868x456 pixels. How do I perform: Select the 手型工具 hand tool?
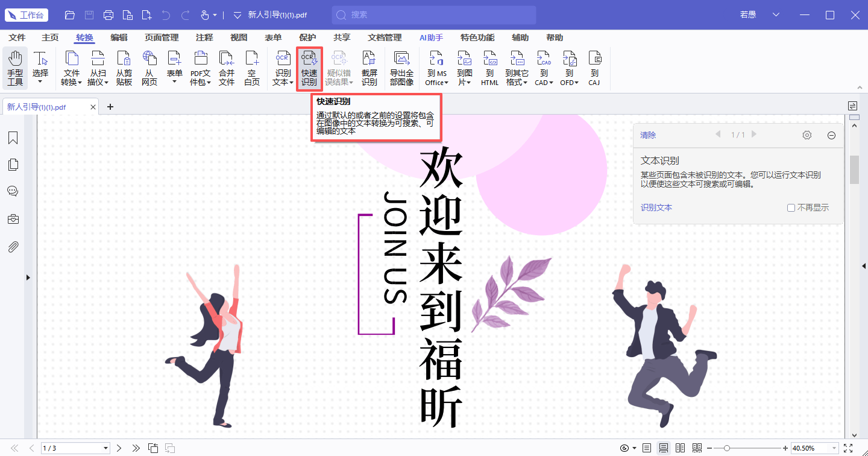pos(15,68)
